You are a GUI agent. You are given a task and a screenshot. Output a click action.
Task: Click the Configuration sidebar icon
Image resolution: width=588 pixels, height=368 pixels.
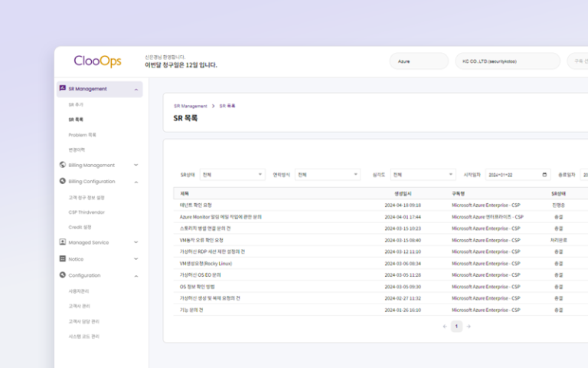pyautogui.click(x=62, y=275)
